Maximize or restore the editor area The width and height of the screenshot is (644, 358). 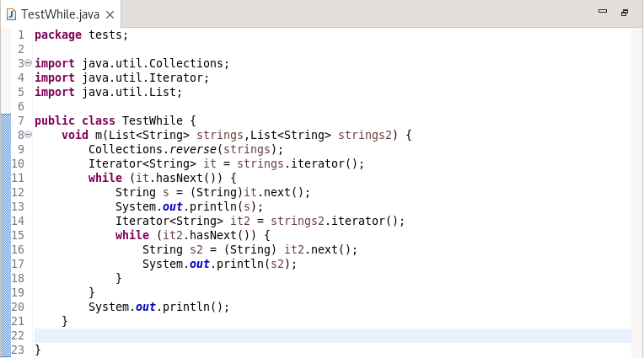[x=625, y=13]
